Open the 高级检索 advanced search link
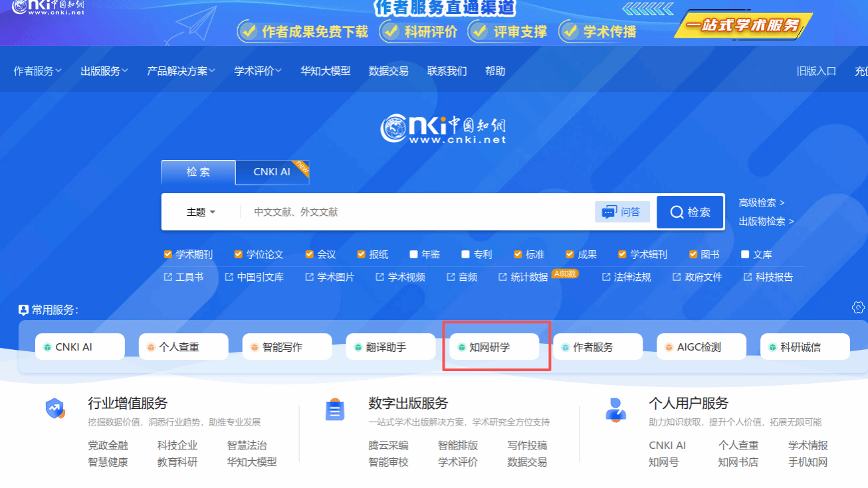This screenshot has height=488, width=868. tap(761, 203)
